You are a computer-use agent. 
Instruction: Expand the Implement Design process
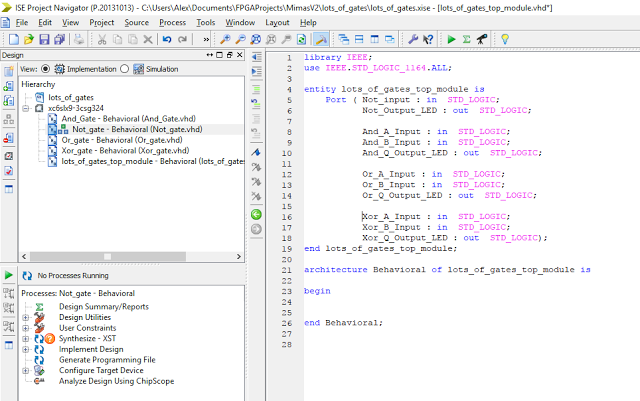(26, 349)
